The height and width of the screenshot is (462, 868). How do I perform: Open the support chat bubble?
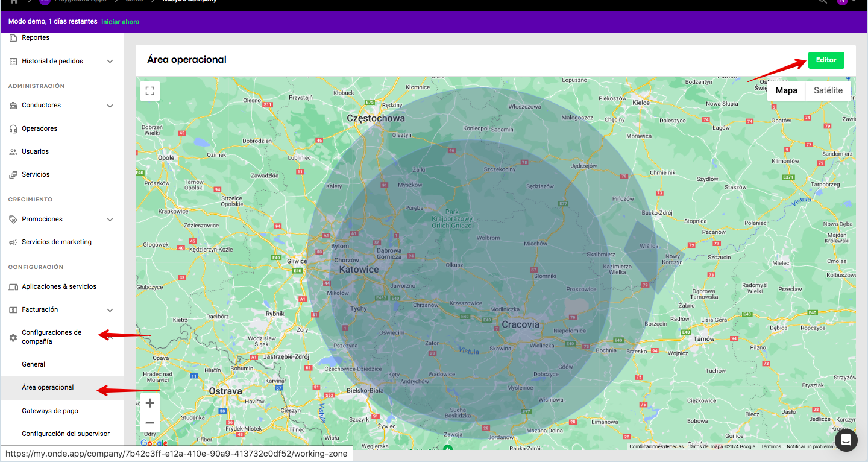click(846, 440)
